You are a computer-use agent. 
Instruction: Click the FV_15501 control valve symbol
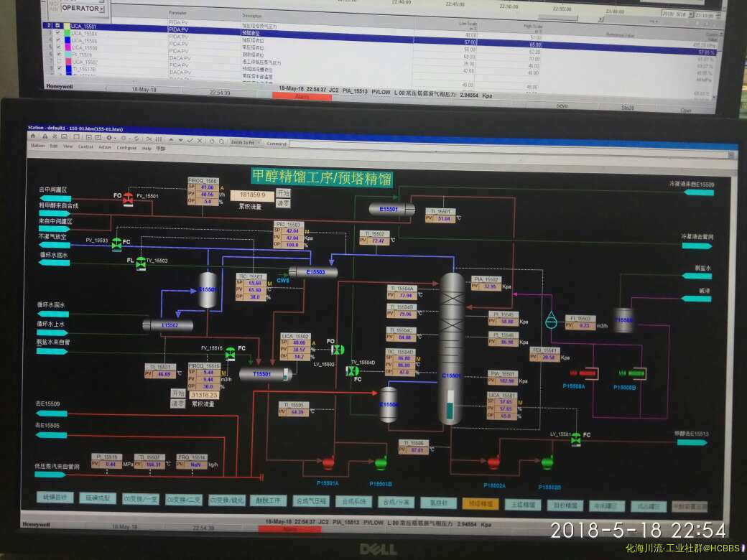coord(128,199)
